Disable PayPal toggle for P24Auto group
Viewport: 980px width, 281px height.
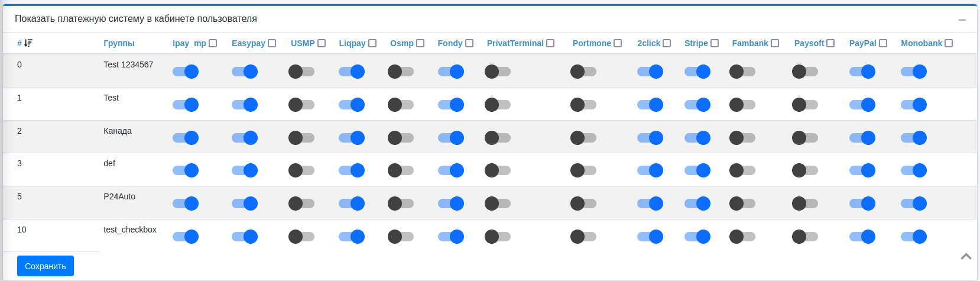click(x=862, y=204)
